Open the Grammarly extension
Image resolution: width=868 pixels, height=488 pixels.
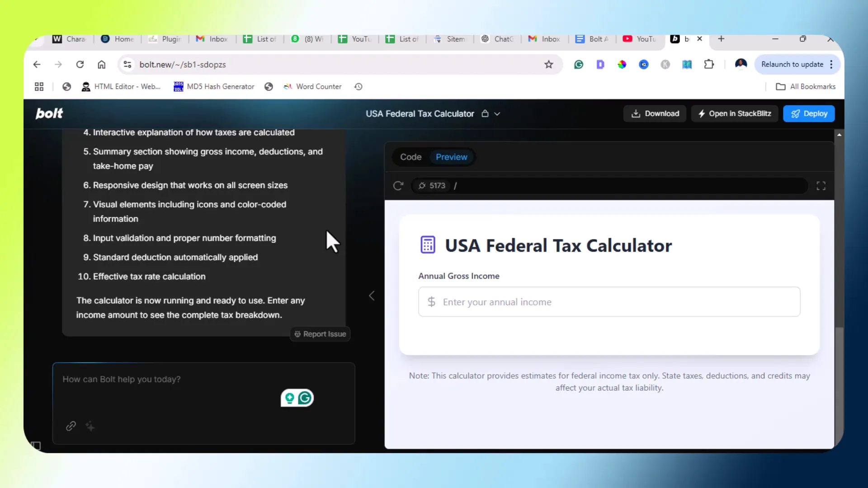[x=579, y=65]
